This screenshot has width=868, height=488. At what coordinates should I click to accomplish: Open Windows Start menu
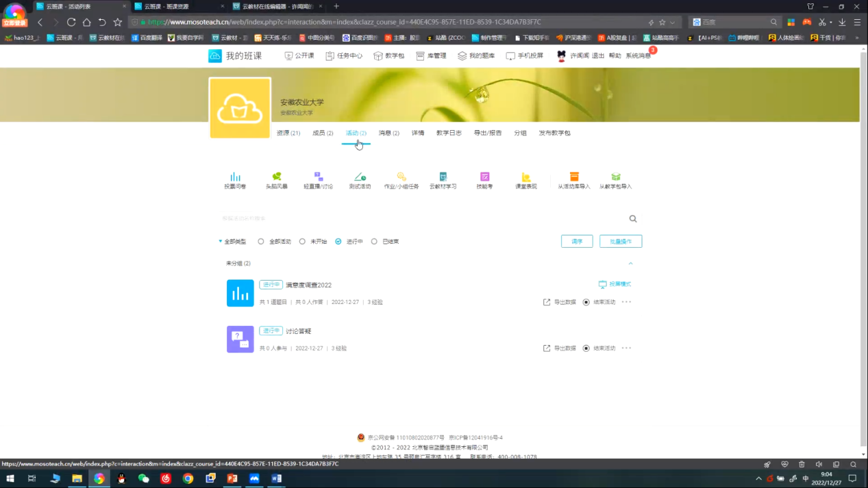pos(10,478)
